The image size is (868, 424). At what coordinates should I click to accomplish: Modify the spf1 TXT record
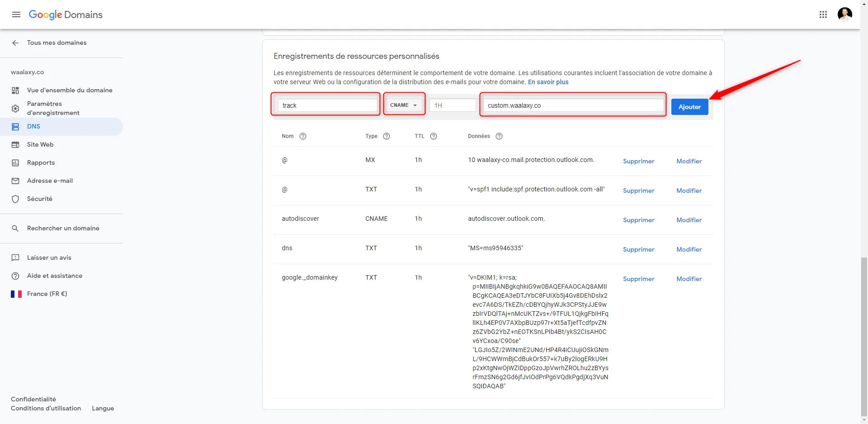point(689,191)
